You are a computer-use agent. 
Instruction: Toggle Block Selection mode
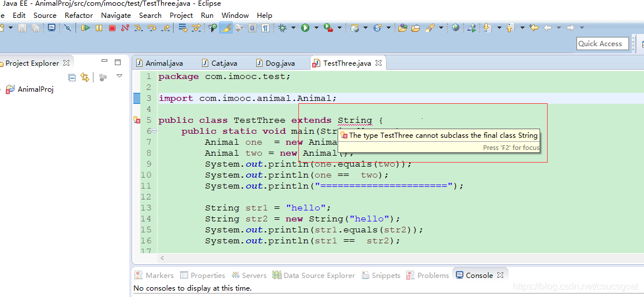pyautogui.click(x=253, y=28)
